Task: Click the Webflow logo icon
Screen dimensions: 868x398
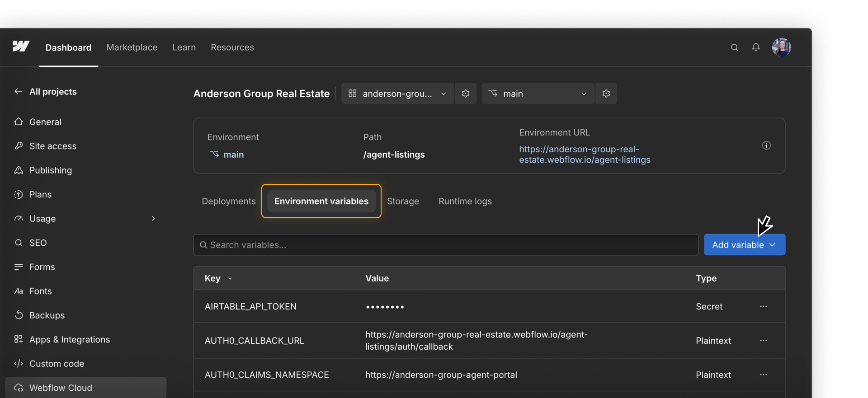Action: click(21, 46)
